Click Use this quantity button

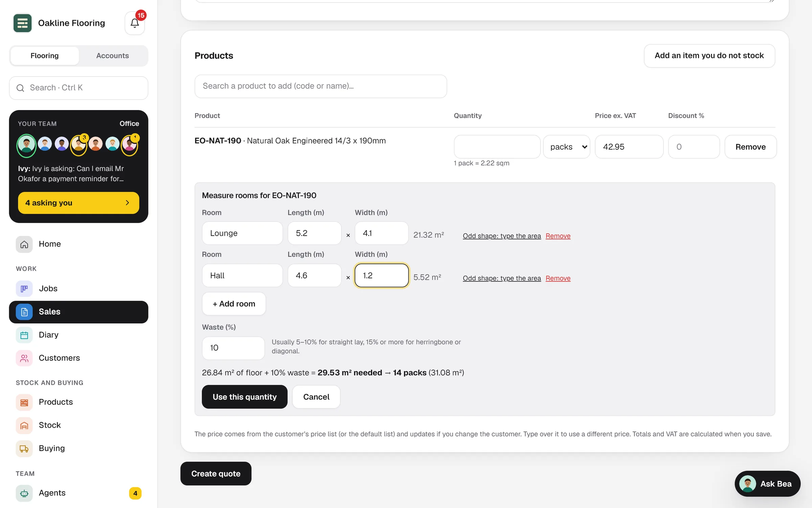click(x=245, y=397)
